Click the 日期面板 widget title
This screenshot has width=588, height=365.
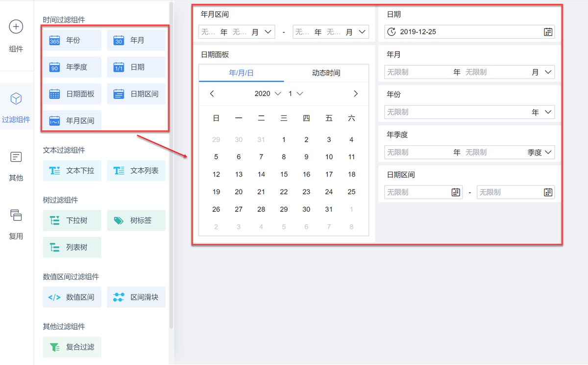point(215,54)
